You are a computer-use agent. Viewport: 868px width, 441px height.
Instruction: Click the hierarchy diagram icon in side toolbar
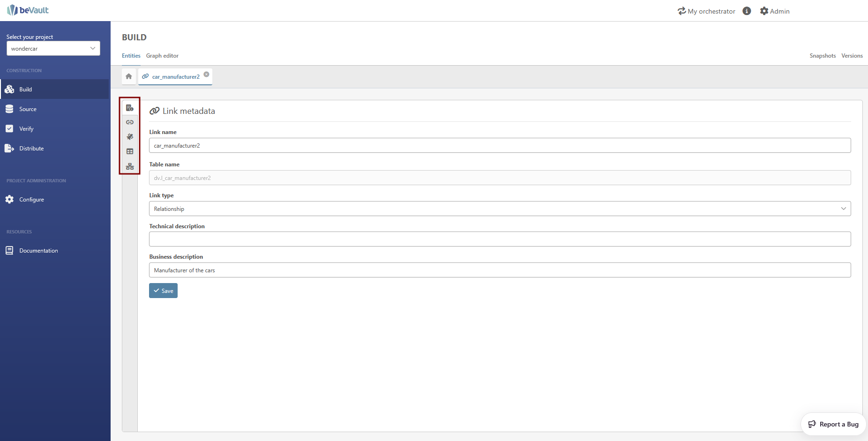coord(130,166)
